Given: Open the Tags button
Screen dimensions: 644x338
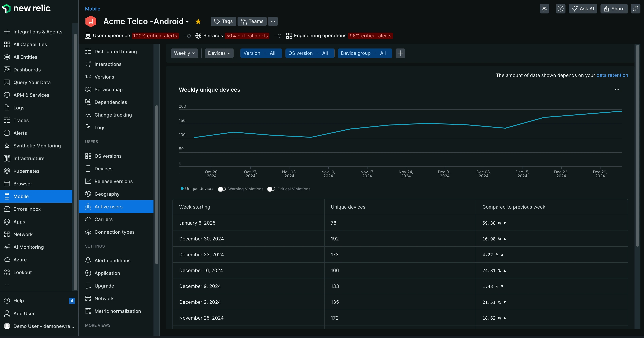Looking at the screenshot, I should coord(223,22).
